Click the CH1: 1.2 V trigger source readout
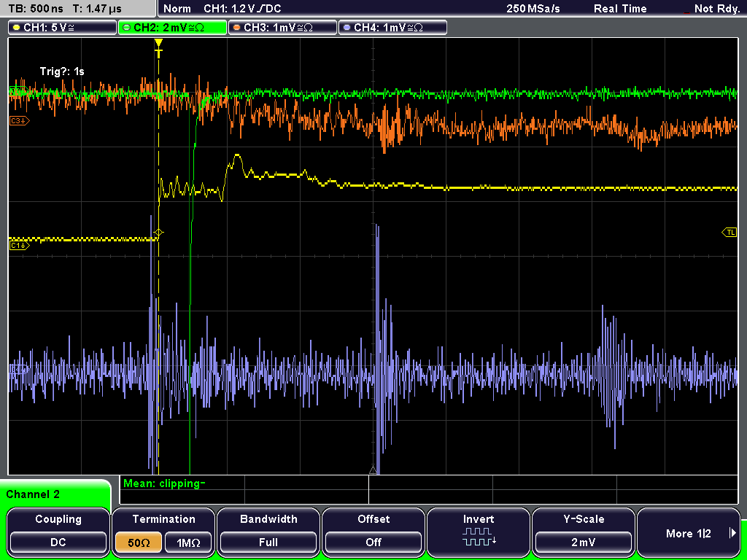This screenshot has height=560, width=747. coord(242,9)
